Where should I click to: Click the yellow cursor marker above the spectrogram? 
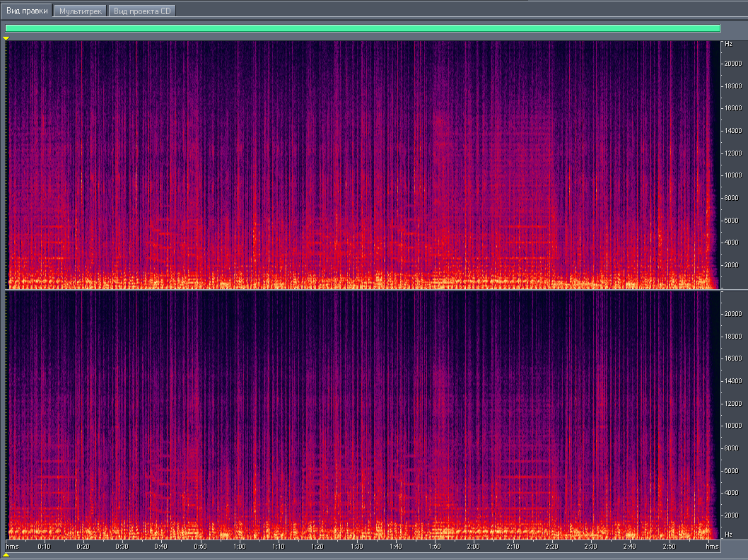pos(6,38)
